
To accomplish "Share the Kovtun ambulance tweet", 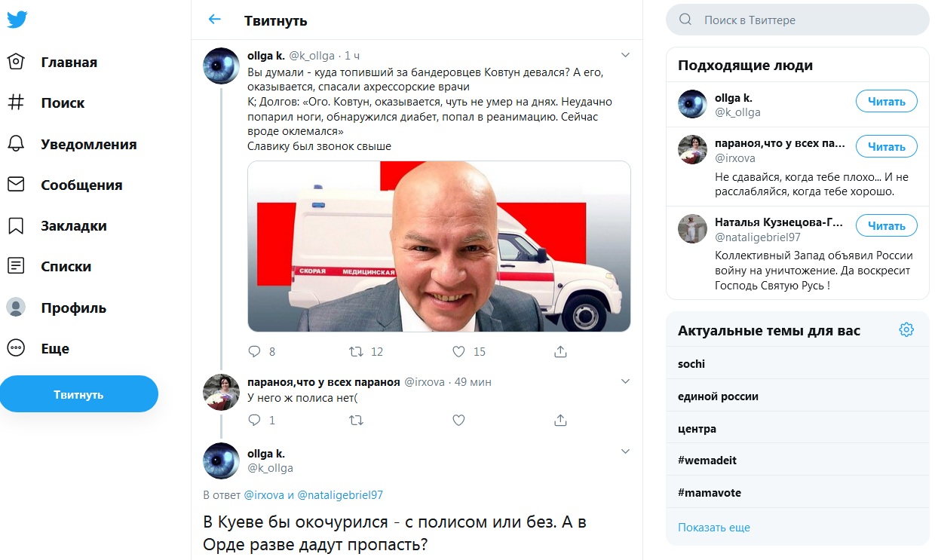I will (560, 351).
